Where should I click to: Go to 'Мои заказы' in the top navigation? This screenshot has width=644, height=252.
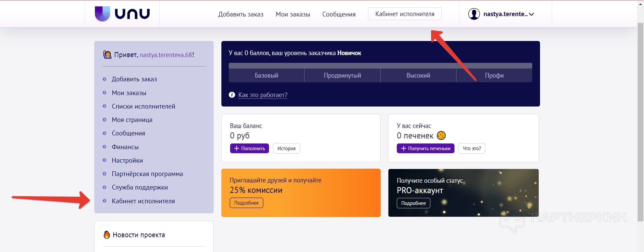293,14
